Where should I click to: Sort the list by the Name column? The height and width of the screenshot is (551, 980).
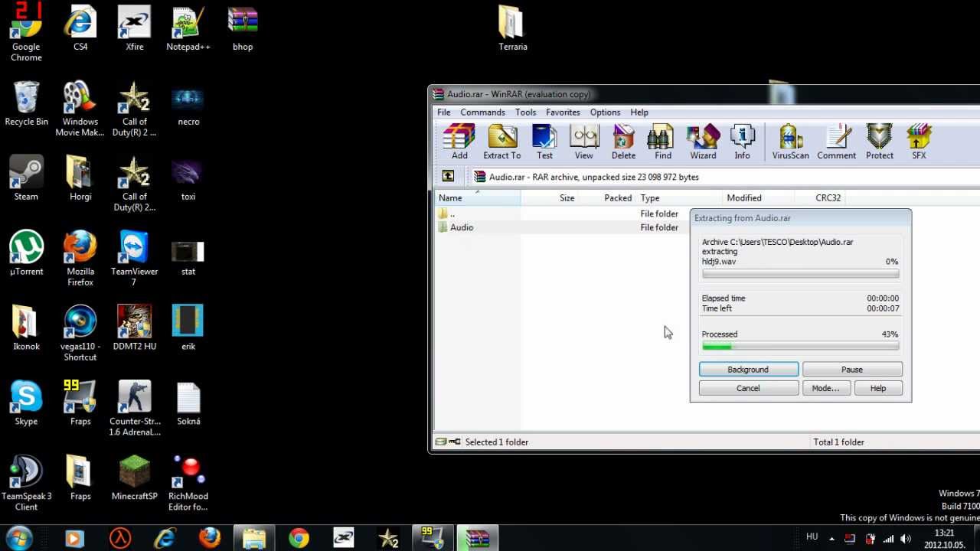pos(477,198)
